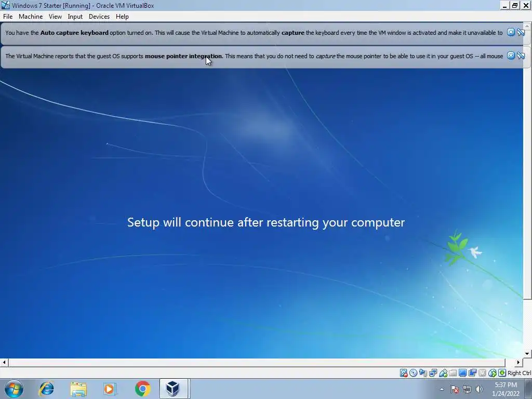
Task: Open the Devices menu
Action: (99, 17)
